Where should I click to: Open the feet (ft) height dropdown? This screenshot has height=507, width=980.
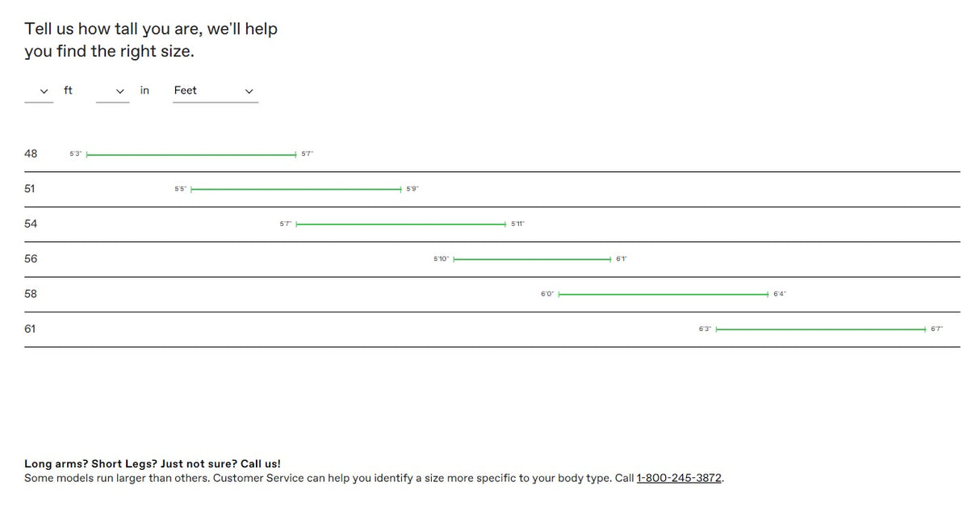(39, 91)
